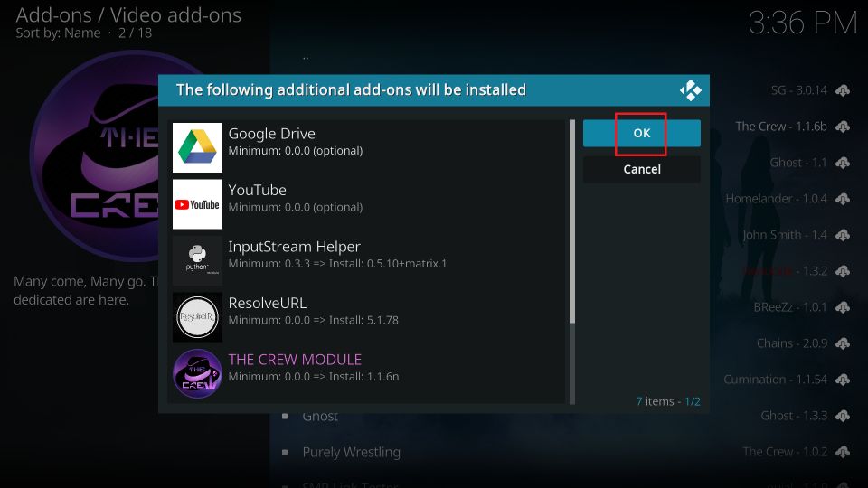Click the cloud icon beside Ghost - 1.1
868x488 pixels.
tap(843, 163)
